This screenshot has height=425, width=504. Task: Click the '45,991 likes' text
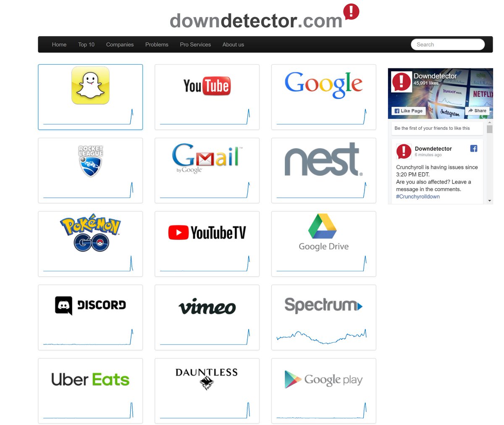(x=426, y=83)
